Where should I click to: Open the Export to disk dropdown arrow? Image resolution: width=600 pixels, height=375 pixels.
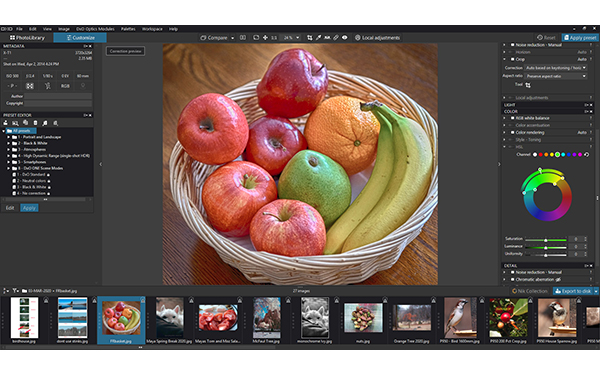coord(596,291)
